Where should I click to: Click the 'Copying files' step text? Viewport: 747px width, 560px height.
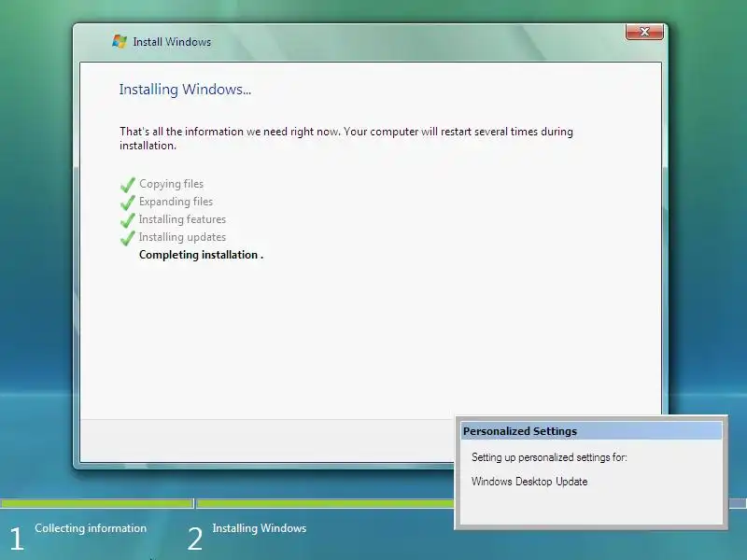point(171,184)
